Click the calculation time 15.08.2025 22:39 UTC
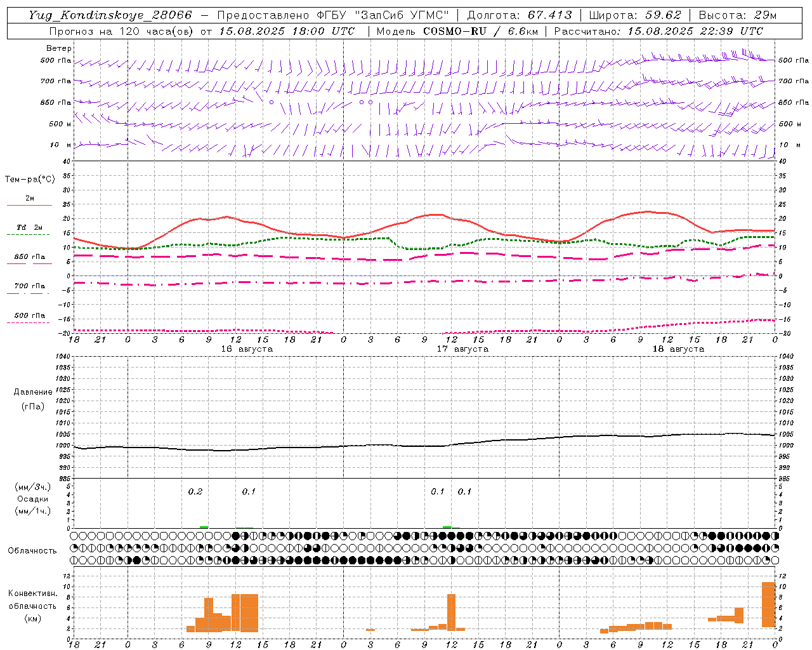812x650 pixels. click(x=695, y=31)
